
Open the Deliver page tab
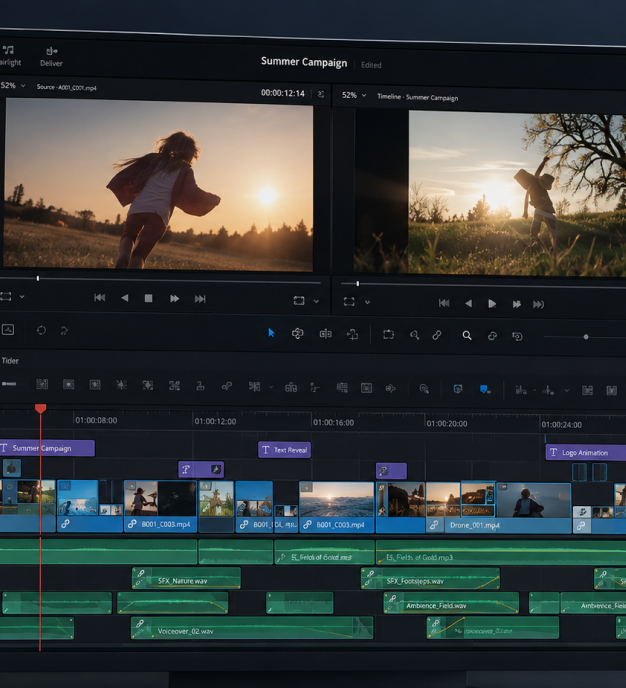[x=51, y=57]
